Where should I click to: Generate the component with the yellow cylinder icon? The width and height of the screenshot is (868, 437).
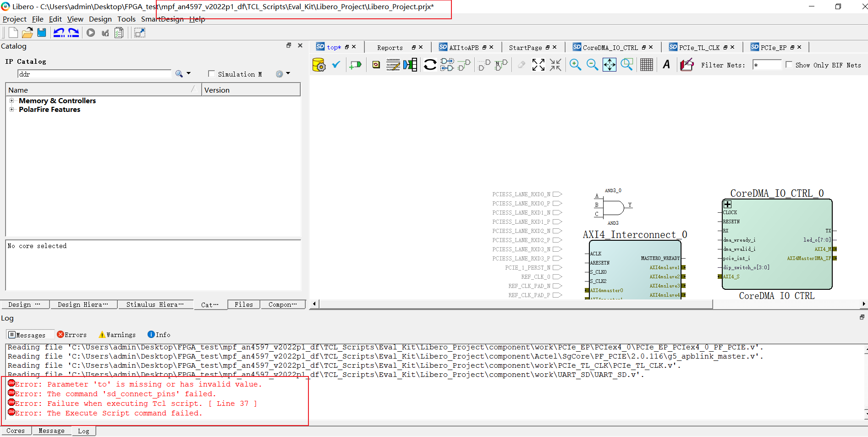pos(319,65)
